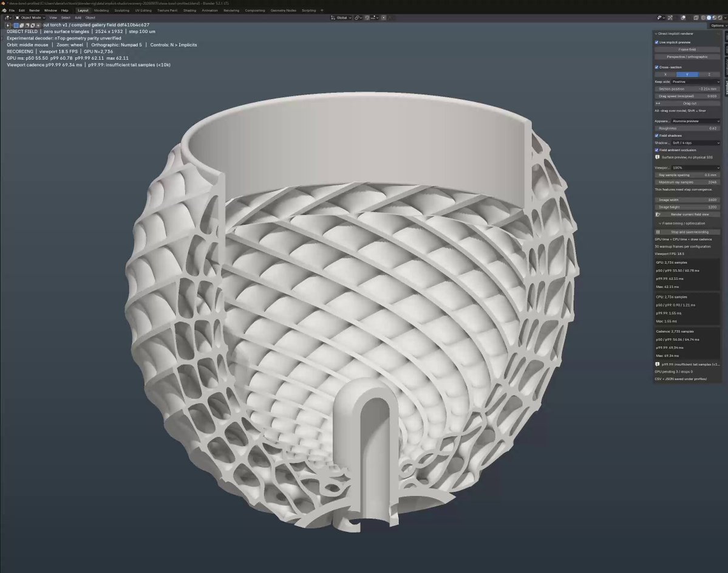Open the File menu
This screenshot has width=728, height=573.
click(12, 10)
